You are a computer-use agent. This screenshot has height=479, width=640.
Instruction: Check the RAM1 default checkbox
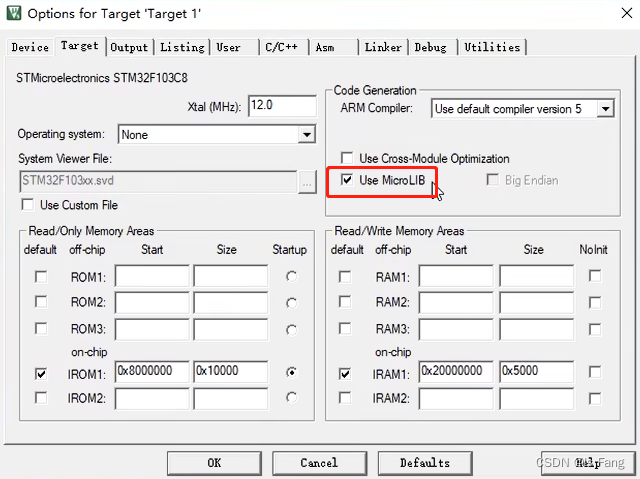coord(345,277)
